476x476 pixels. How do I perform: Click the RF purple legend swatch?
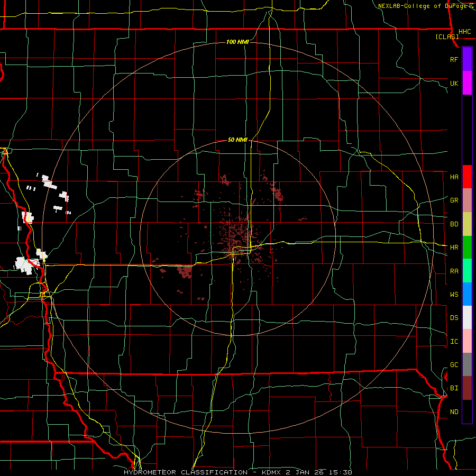(467, 59)
